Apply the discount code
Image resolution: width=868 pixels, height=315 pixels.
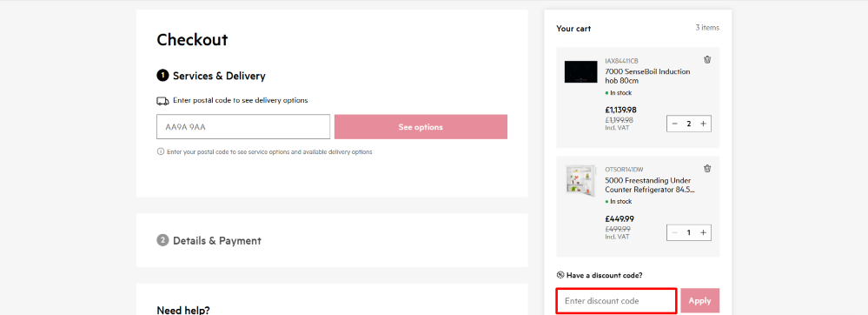699,300
